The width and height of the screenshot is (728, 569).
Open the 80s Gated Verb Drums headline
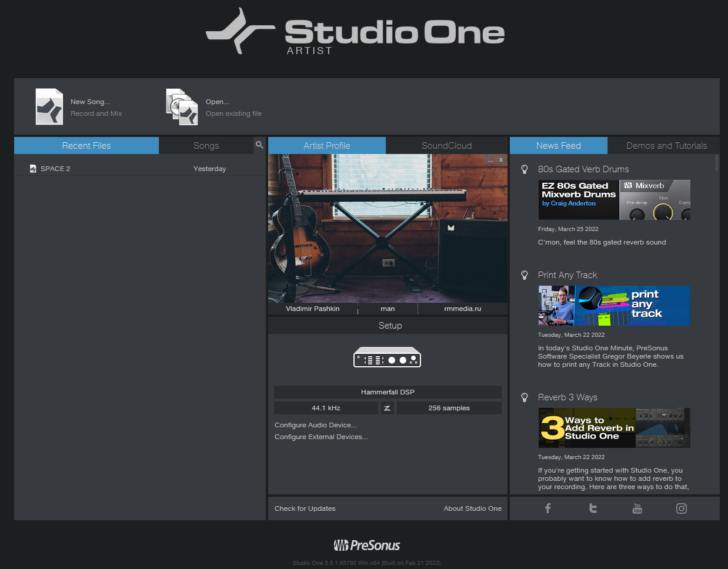pos(583,169)
